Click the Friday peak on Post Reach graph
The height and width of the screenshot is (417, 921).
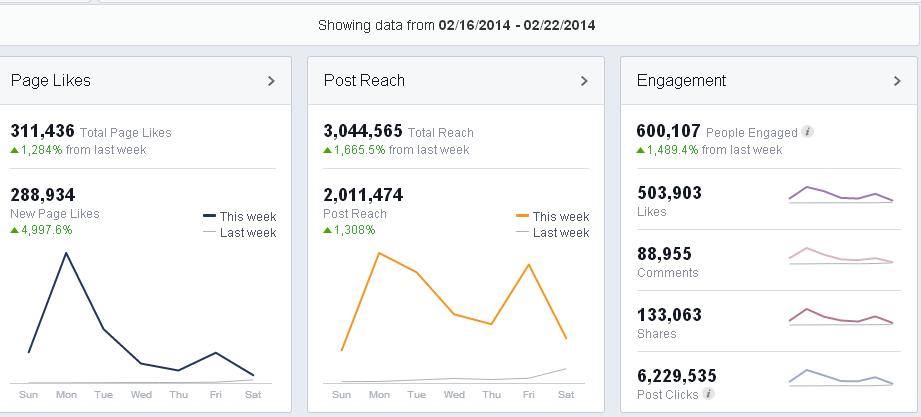click(x=529, y=265)
